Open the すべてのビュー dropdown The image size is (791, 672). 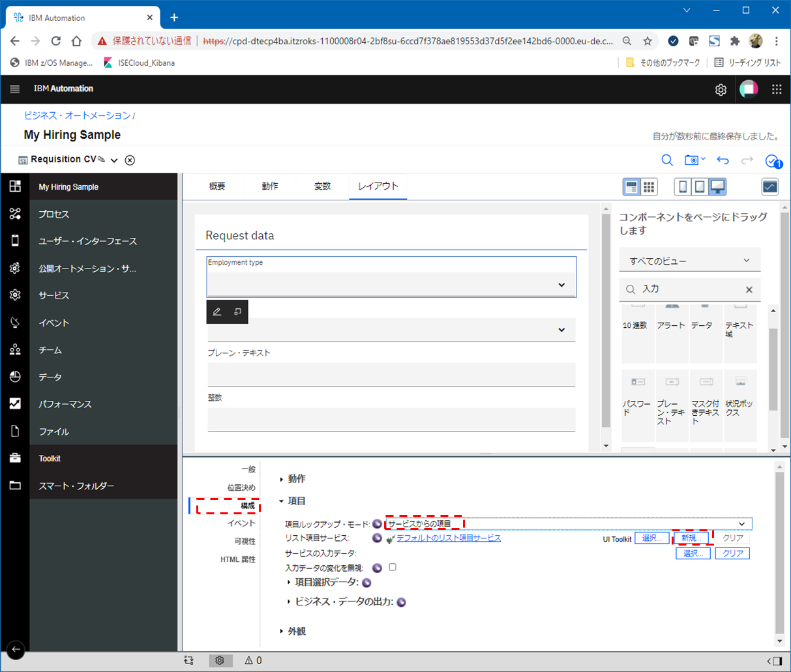coord(690,261)
